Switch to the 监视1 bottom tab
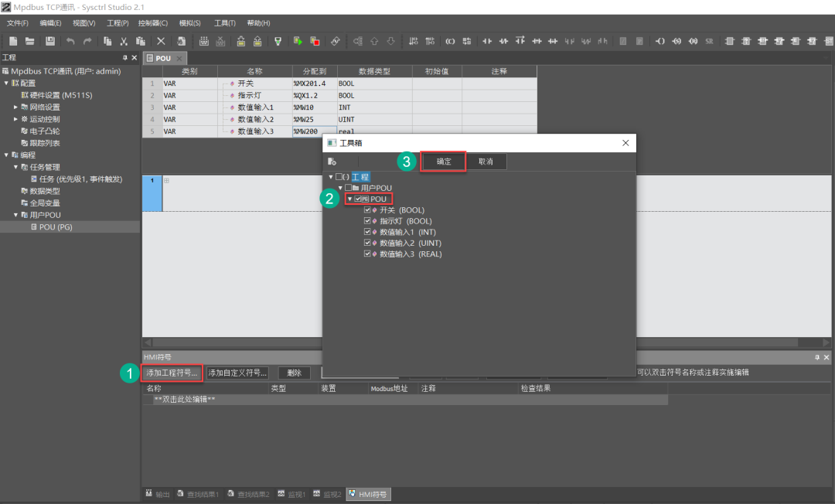This screenshot has height=504, width=835. [x=291, y=495]
